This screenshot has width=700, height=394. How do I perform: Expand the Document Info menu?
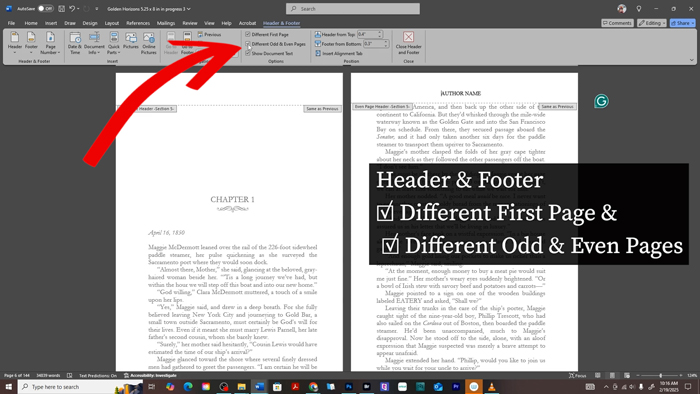94,43
